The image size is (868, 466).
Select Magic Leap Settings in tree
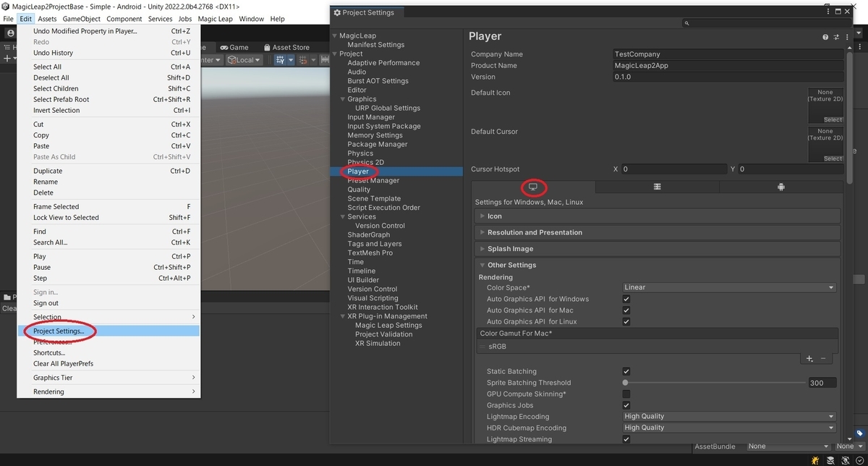tap(388, 325)
